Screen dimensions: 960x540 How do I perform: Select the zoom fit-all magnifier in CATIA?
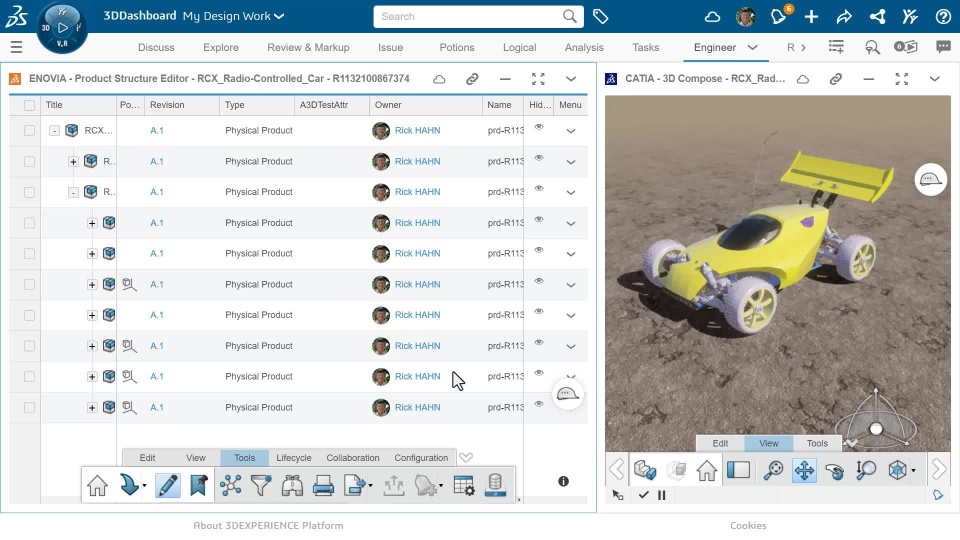point(773,470)
